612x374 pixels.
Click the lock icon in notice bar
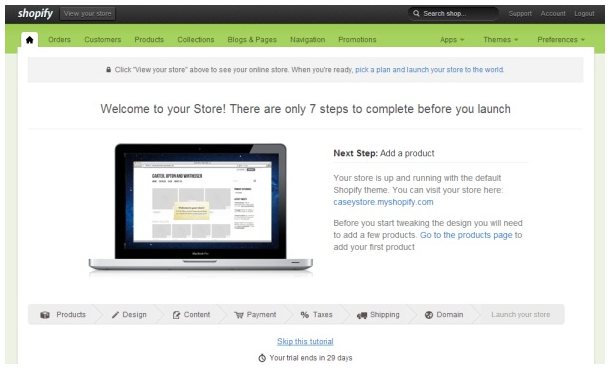109,69
